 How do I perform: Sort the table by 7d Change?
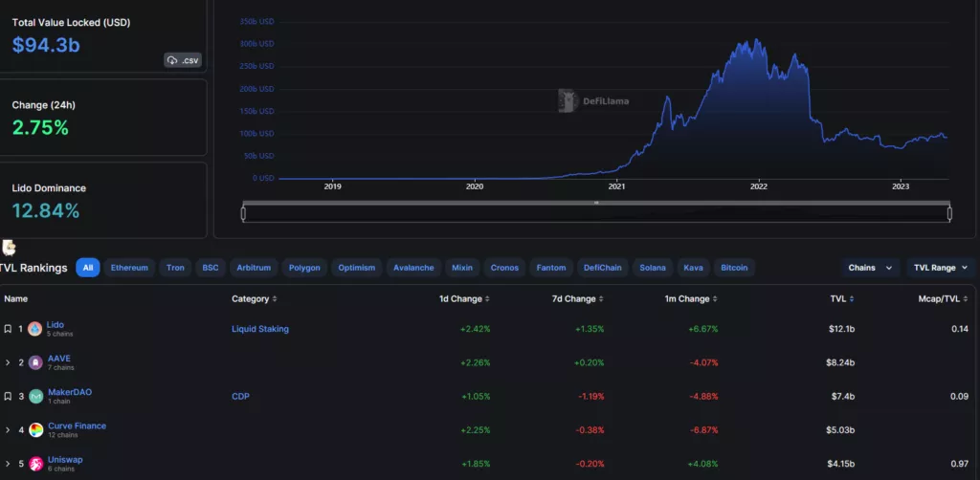point(577,299)
